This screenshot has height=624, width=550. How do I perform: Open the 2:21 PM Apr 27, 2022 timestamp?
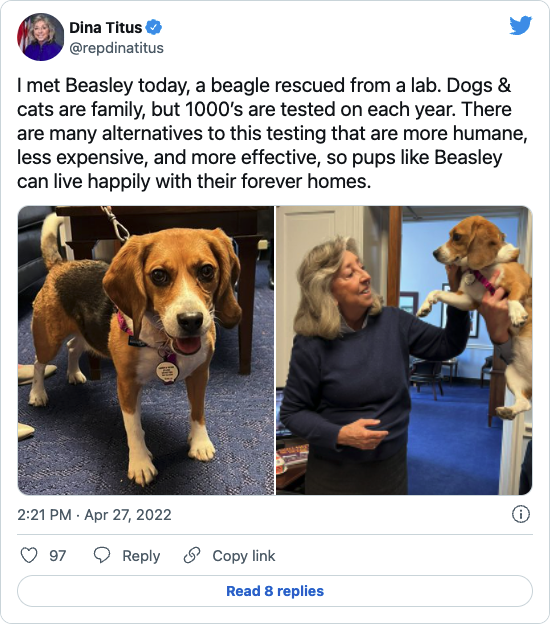(94, 515)
